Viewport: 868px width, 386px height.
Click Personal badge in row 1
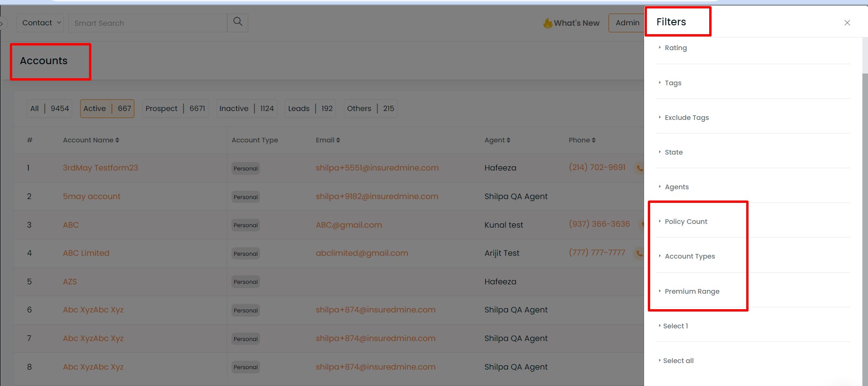[x=245, y=168]
